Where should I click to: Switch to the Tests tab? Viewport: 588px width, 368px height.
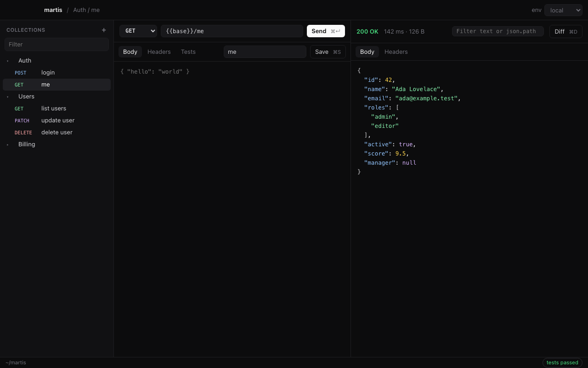pos(188,52)
